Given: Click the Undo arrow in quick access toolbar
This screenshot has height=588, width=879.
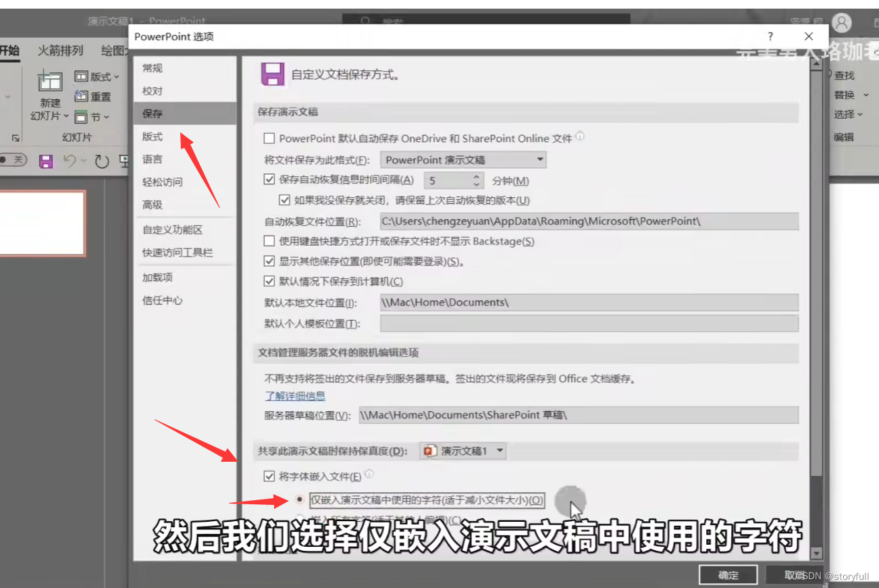Looking at the screenshot, I should [x=70, y=161].
